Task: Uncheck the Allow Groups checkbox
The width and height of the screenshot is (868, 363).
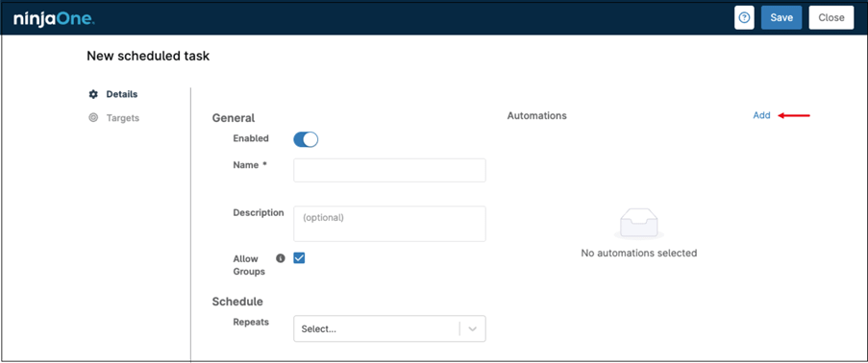Action: (300, 258)
